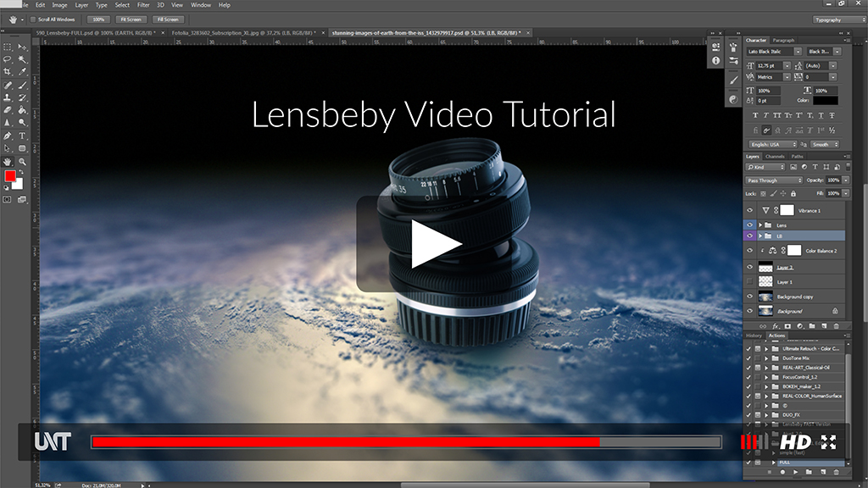Enter fullscreen with the player expand icon
Viewport: 868px width, 488px height.
coord(828,441)
